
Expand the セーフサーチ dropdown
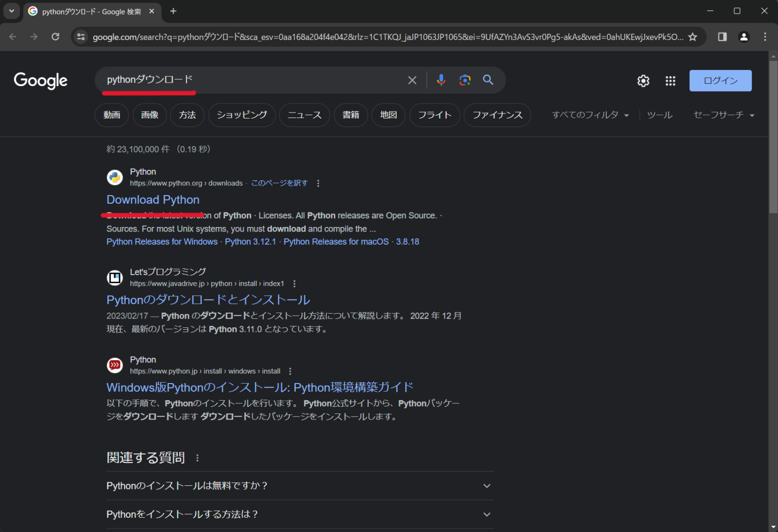[x=724, y=115]
